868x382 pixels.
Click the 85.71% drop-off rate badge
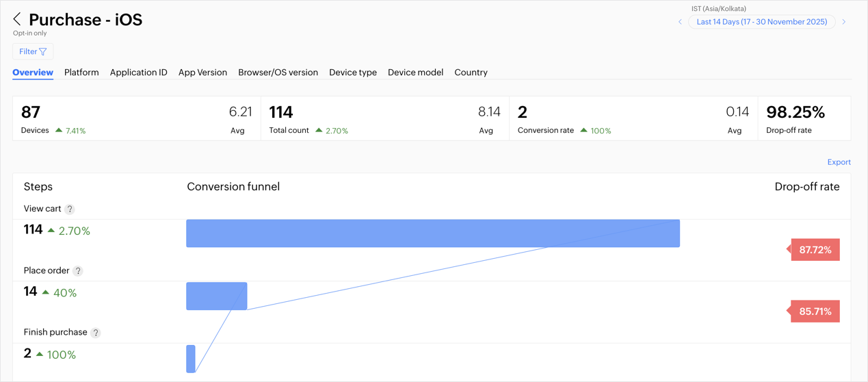[x=815, y=311]
